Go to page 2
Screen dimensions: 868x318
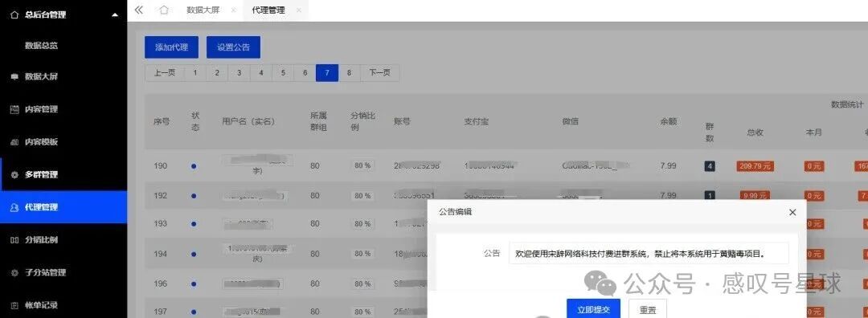click(x=217, y=73)
